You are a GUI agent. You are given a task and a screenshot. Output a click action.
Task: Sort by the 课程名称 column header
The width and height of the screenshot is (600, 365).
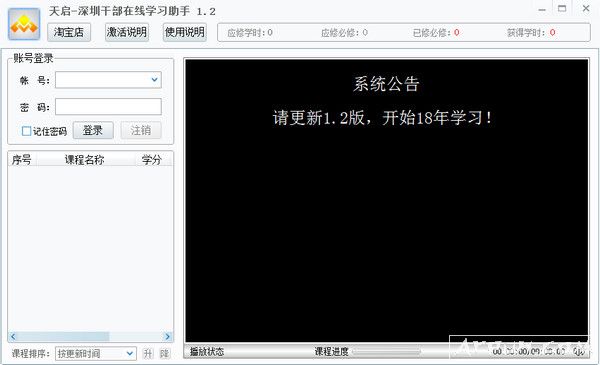tap(85, 160)
